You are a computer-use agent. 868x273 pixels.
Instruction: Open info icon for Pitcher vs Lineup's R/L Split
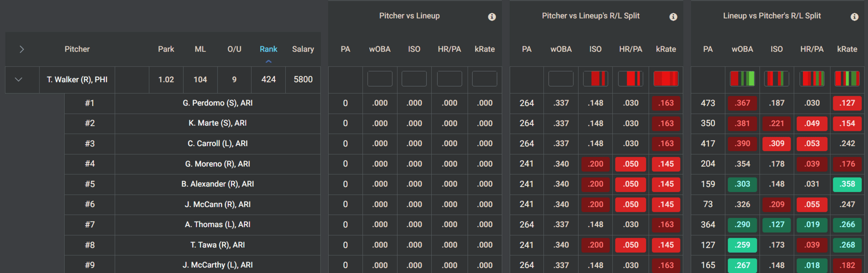(x=673, y=17)
